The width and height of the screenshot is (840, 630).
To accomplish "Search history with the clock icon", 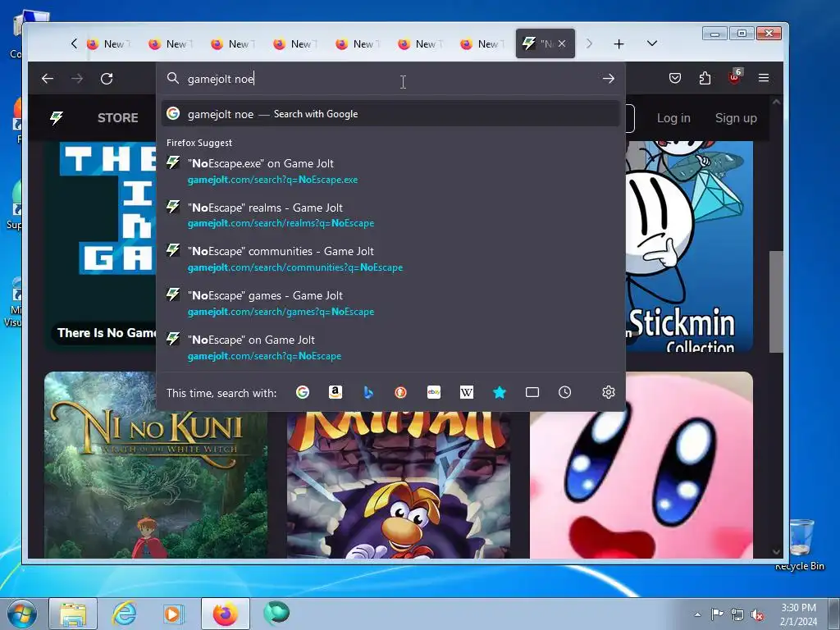I will [564, 393].
